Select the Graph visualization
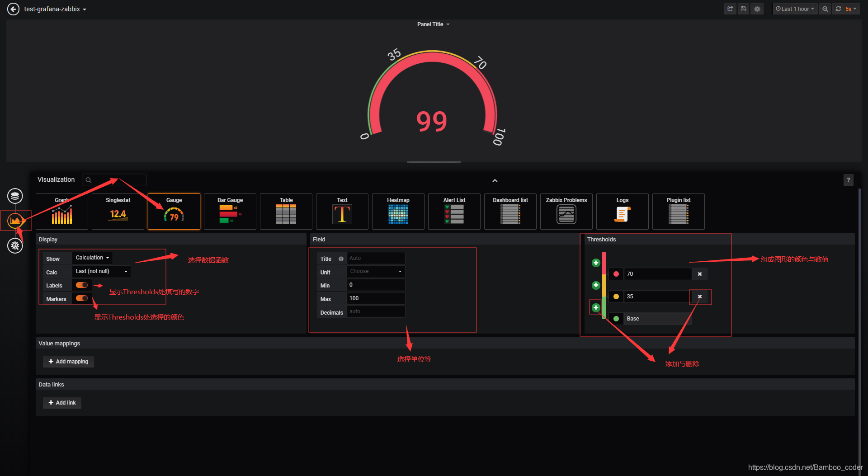The height and width of the screenshot is (476, 868). pyautogui.click(x=62, y=212)
